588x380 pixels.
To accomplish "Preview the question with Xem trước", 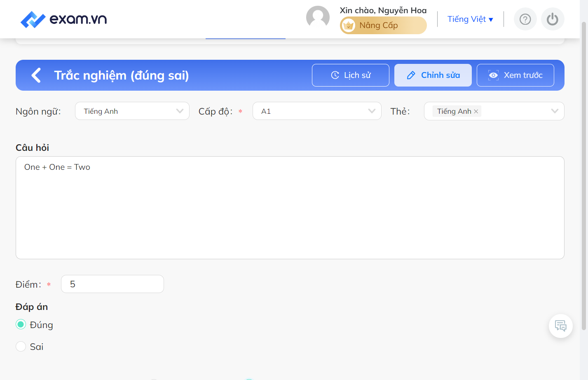I will [515, 75].
